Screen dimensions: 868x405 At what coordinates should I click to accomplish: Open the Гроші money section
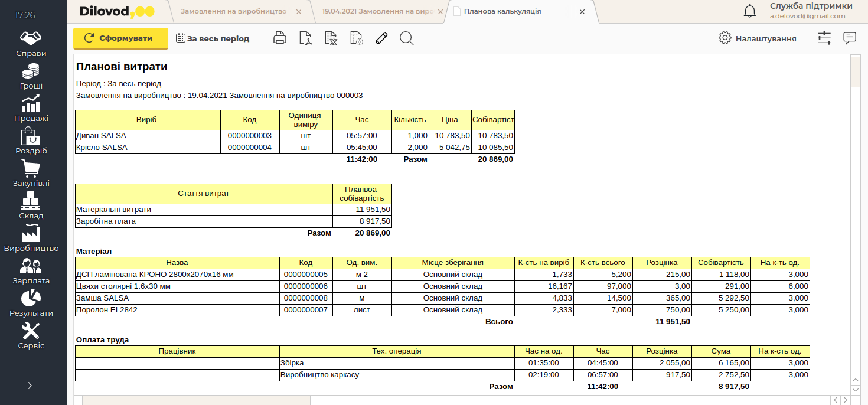[x=31, y=76]
